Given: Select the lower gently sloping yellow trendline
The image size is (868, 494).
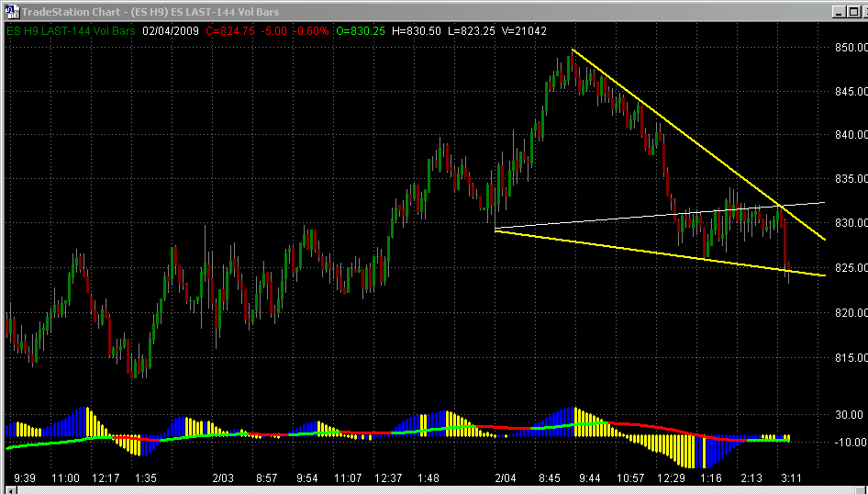Looking at the screenshot, I should [660, 253].
